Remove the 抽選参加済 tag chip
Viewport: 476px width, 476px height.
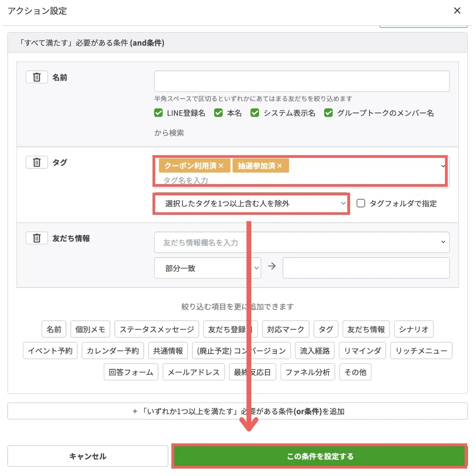[x=280, y=166]
